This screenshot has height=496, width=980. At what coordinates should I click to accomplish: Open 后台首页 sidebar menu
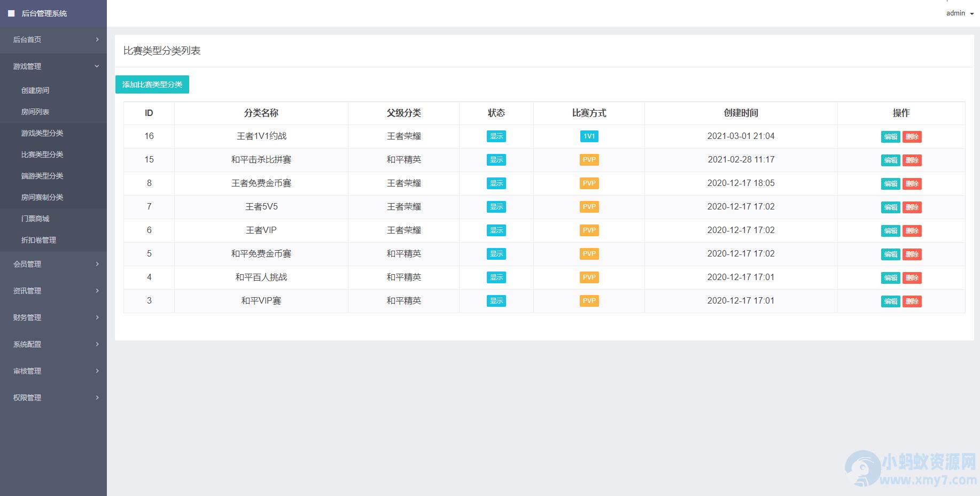tap(53, 40)
